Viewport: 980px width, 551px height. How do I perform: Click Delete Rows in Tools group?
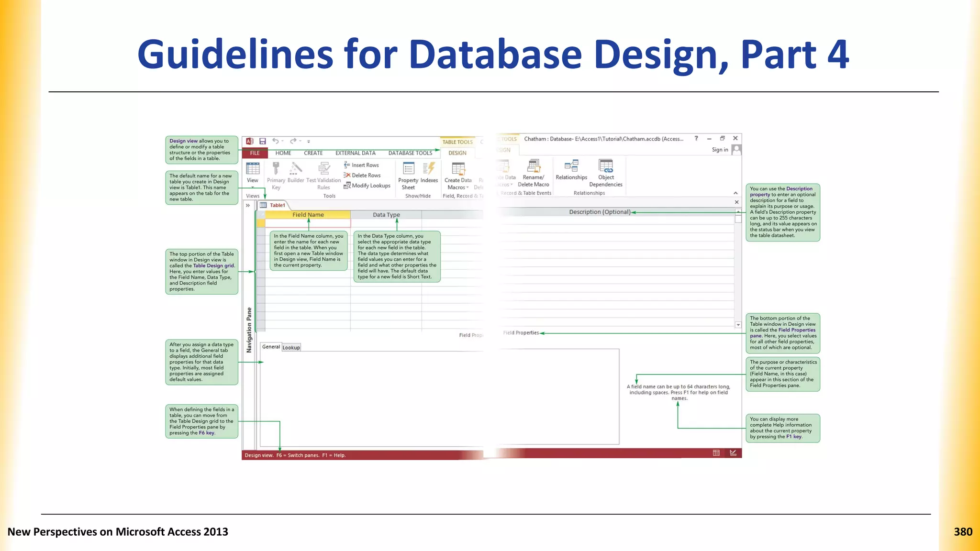pyautogui.click(x=362, y=176)
